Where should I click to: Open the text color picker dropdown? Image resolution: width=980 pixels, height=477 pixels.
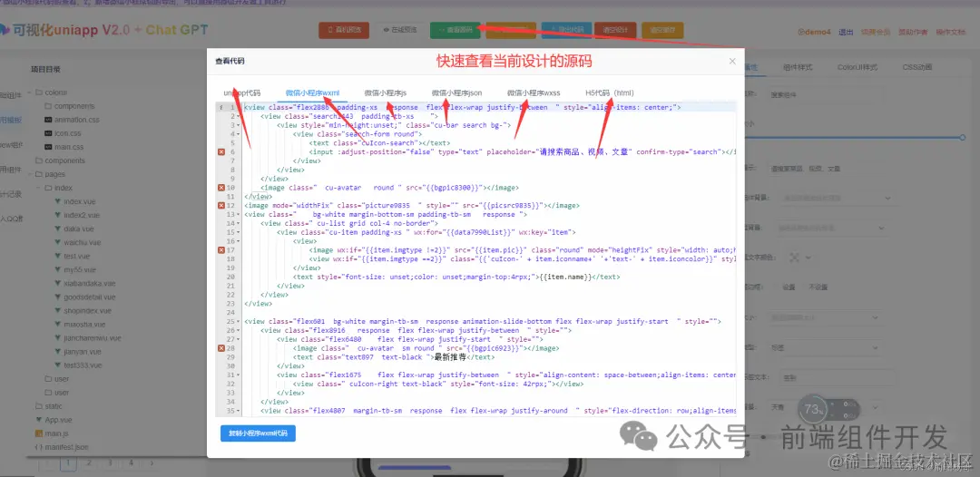(x=801, y=258)
